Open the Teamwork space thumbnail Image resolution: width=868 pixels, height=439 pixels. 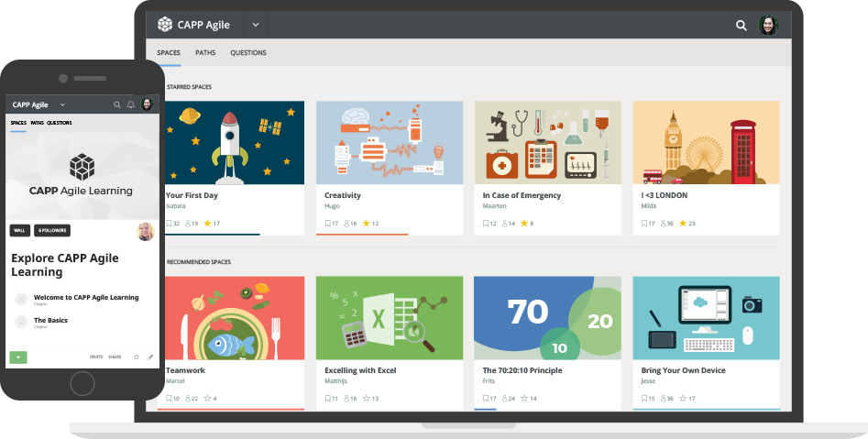tap(235, 318)
